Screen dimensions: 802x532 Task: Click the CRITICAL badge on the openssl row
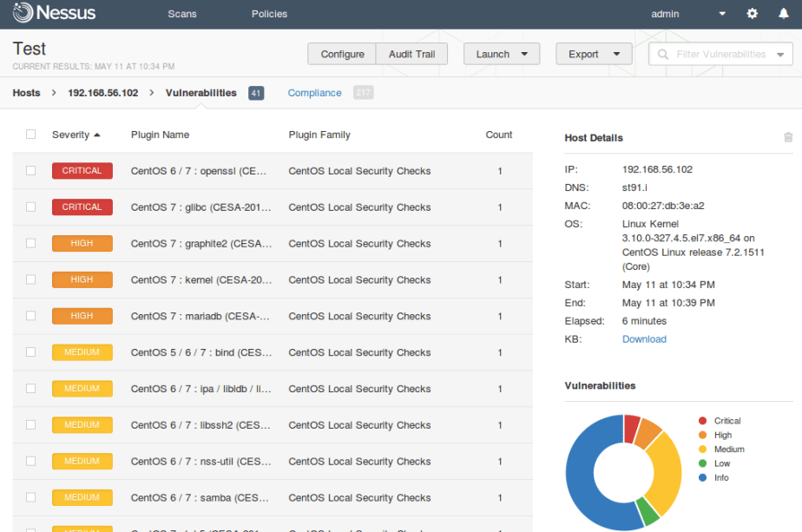point(82,171)
